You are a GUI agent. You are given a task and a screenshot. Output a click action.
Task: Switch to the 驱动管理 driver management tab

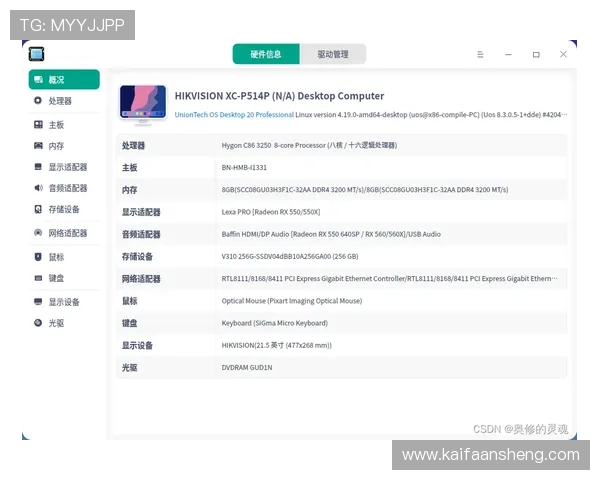pyautogui.click(x=333, y=54)
